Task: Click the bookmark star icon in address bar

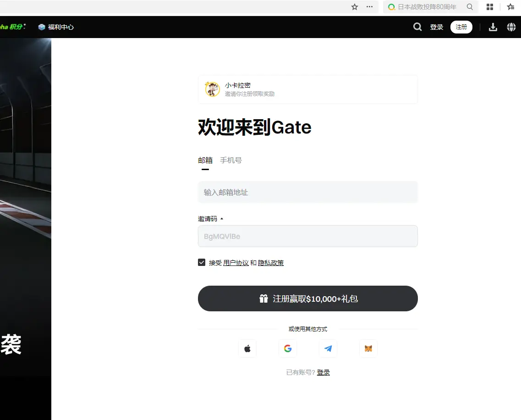Action: pos(355,7)
